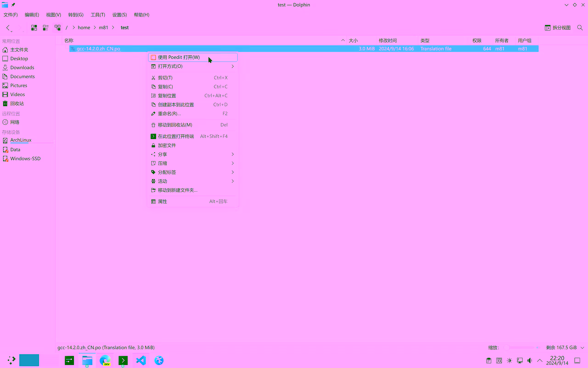Expand the free space dropdown arrow
588x368 pixels.
click(582, 348)
